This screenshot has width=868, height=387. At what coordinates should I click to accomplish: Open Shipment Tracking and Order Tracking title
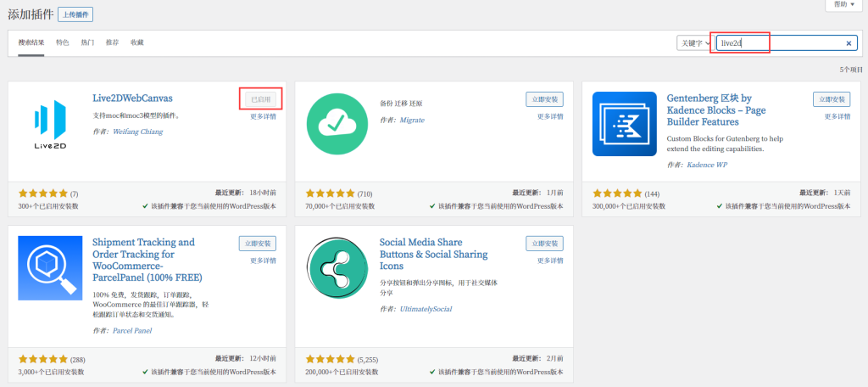click(147, 260)
